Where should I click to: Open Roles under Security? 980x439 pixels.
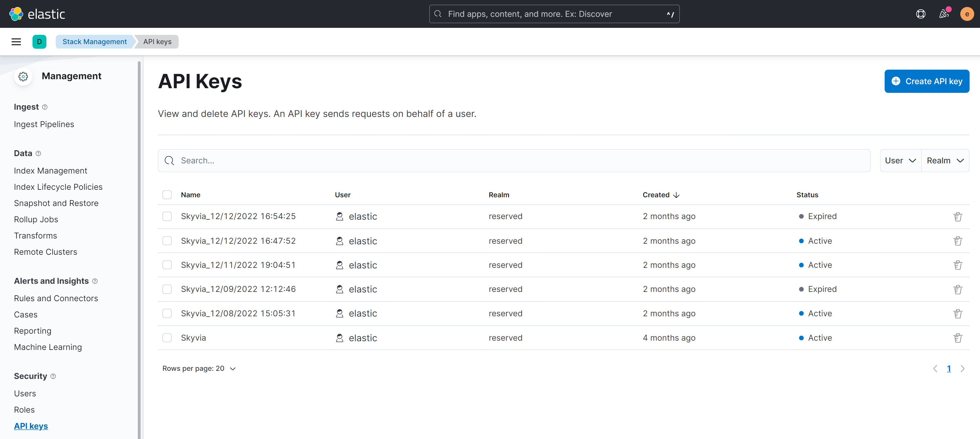pyautogui.click(x=24, y=410)
